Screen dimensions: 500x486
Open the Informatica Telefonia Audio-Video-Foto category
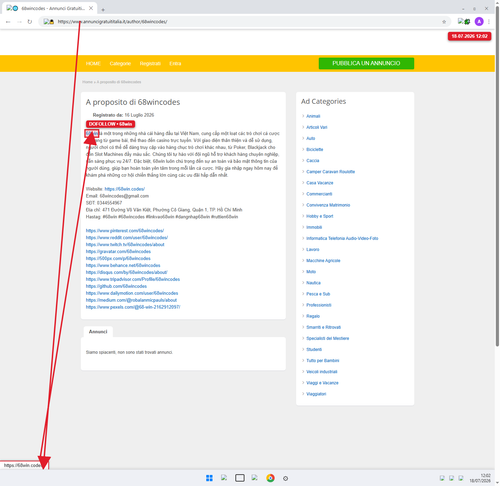tap(342, 238)
